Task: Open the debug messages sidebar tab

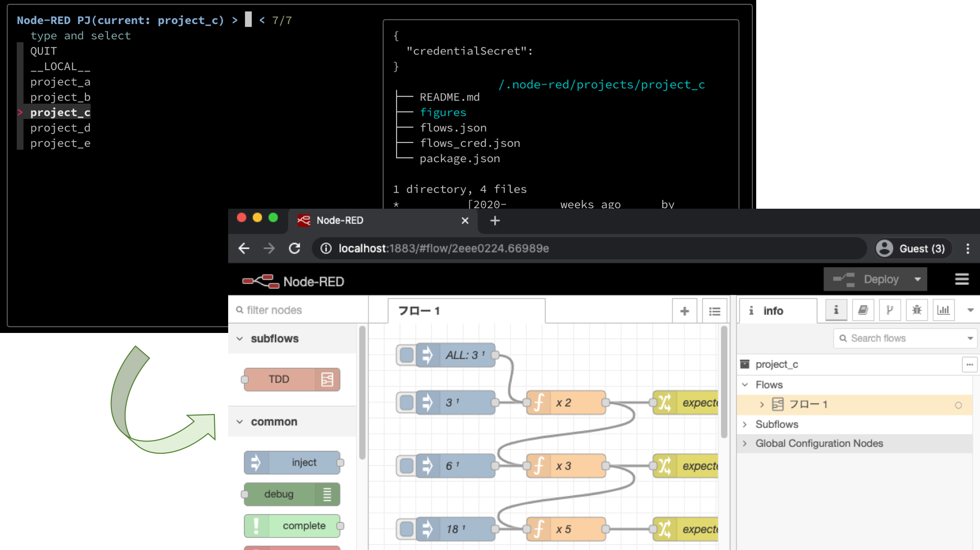Action: [917, 310]
